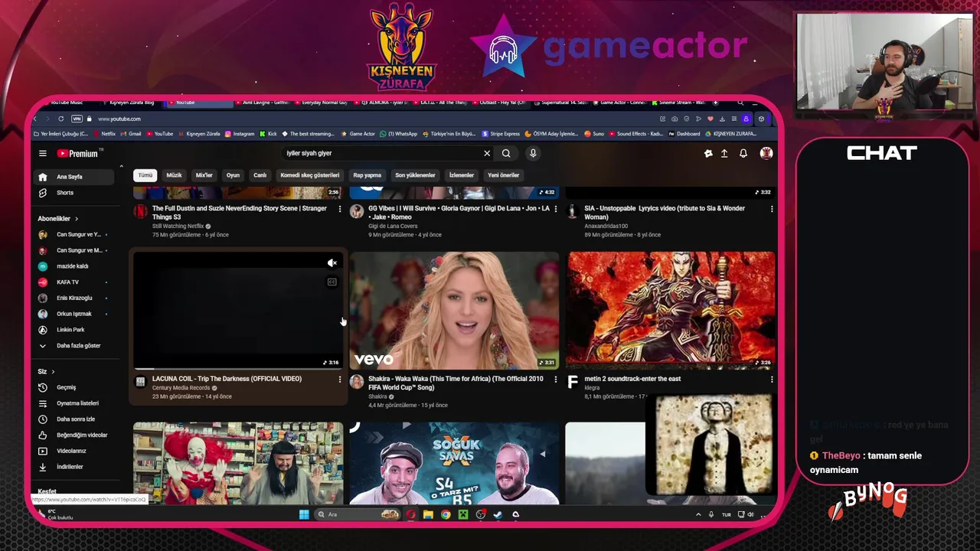Click the upload arrow icon in the header
The width and height of the screenshot is (980, 551).
point(724,154)
